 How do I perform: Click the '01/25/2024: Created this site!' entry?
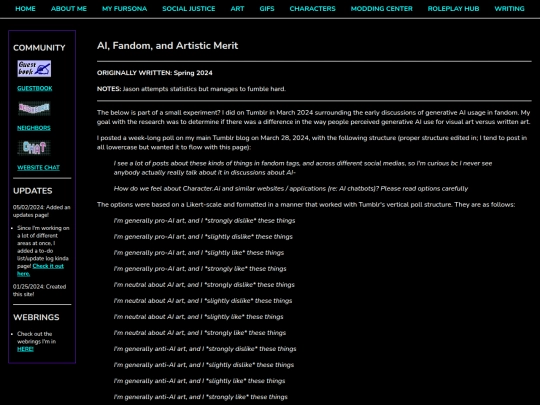[x=40, y=290]
